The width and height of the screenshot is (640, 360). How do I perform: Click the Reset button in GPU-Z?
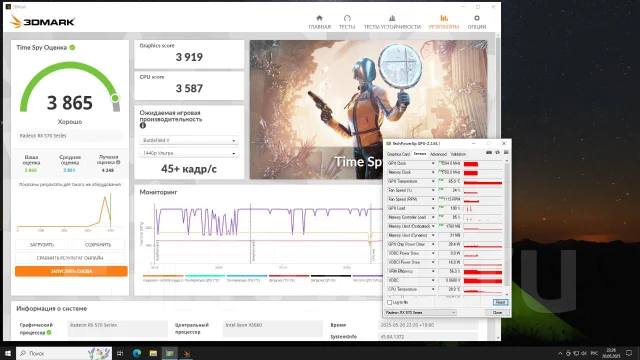coord(500,302)
